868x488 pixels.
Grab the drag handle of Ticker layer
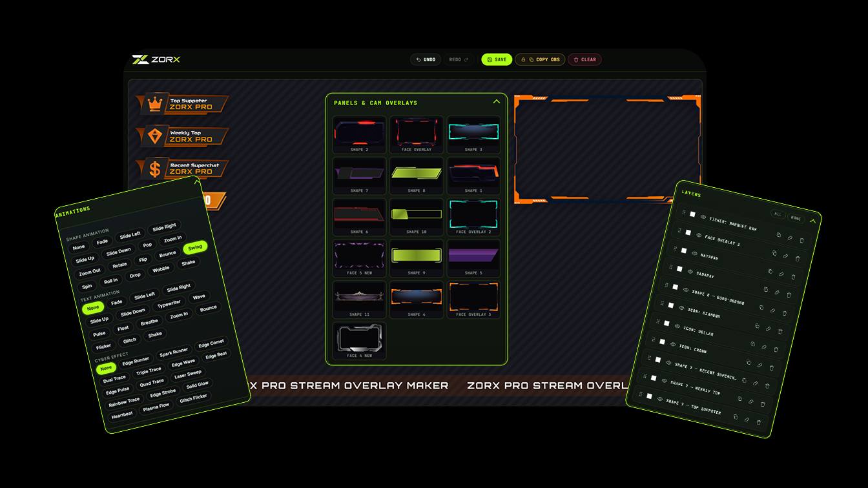(684, 212)
